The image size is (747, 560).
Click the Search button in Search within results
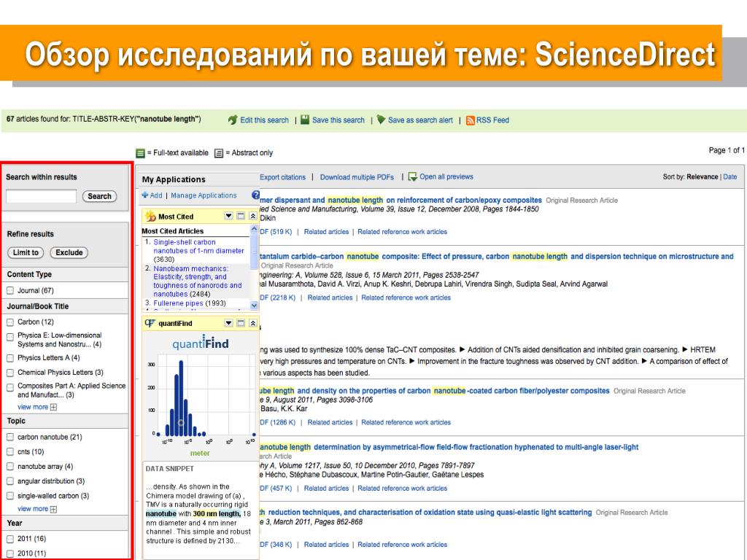99,196
